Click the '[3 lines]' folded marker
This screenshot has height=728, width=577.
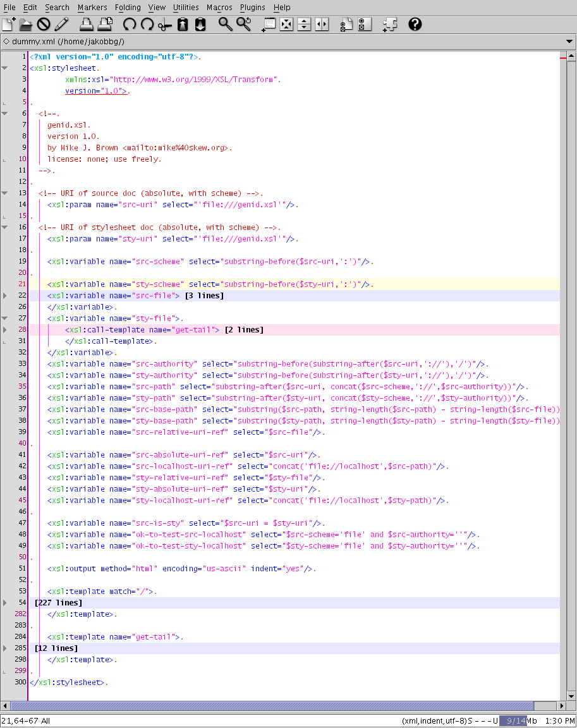[x=204, y=296]
